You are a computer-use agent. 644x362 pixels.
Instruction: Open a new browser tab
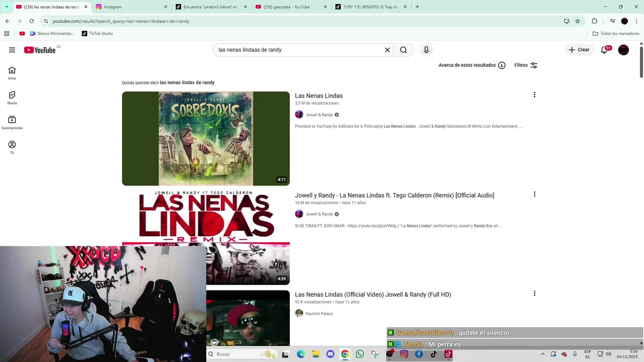417,7
